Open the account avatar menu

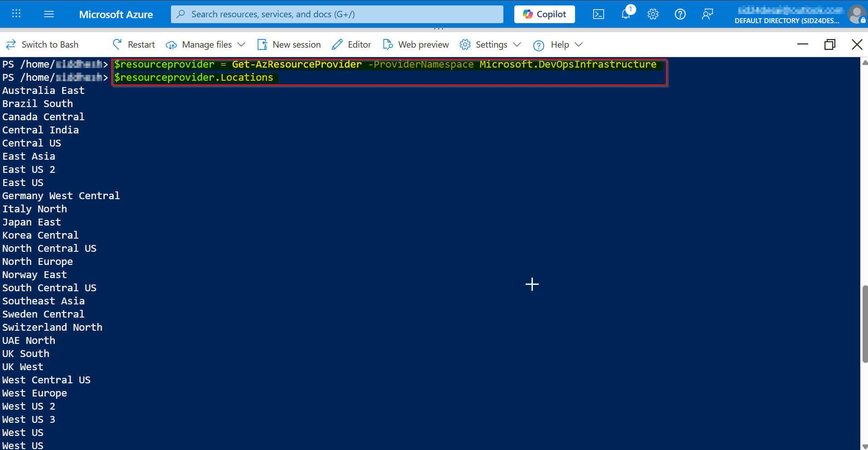pos(857,14)
